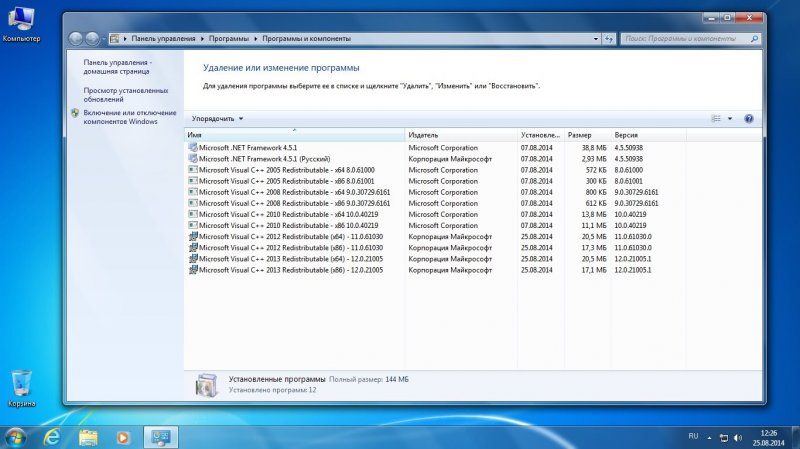Viewport: 800px width, 449px height.
Task: Click the volume speaker tray icon
Action: 738,438
